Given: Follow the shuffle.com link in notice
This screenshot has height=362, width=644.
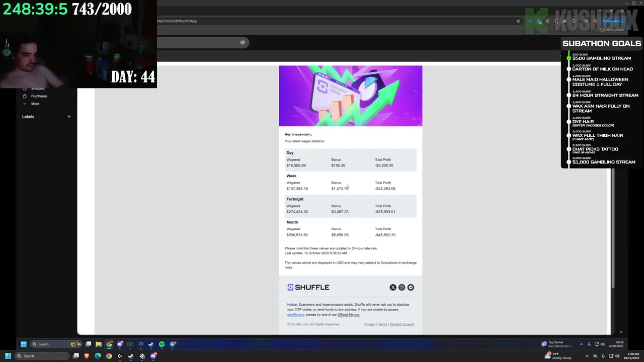Looking at the screenshot, I should (x=296, y=315).
